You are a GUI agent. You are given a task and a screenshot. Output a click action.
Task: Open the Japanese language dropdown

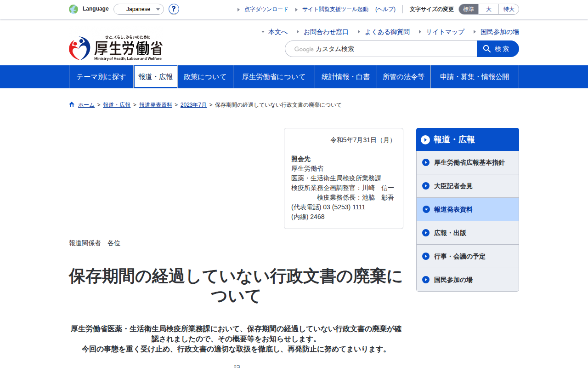click(x=139, y=9)
